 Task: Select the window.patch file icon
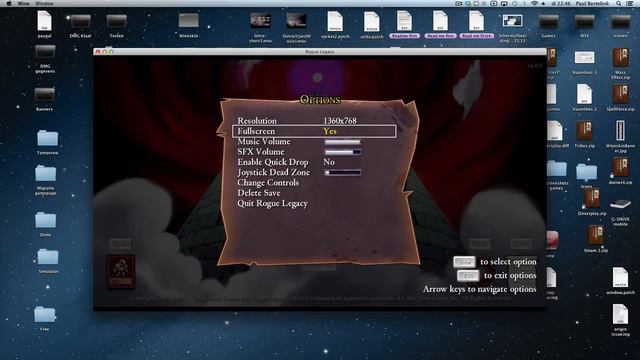[620, 278]
